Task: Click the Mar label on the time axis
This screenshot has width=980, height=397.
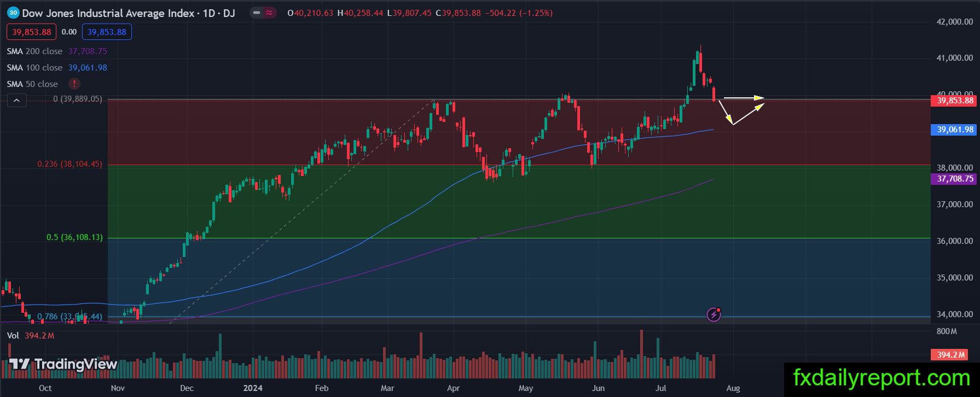Action: [x=387, y=388]
